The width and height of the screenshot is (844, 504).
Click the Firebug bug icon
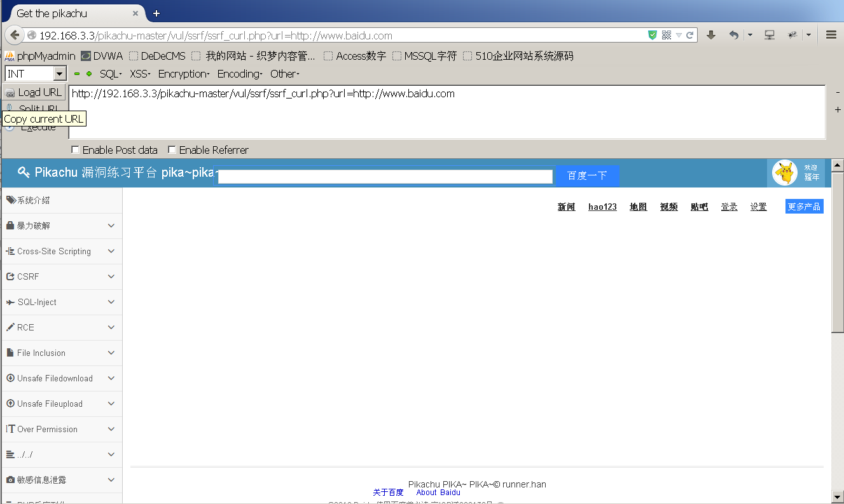[x=792, y=36]
